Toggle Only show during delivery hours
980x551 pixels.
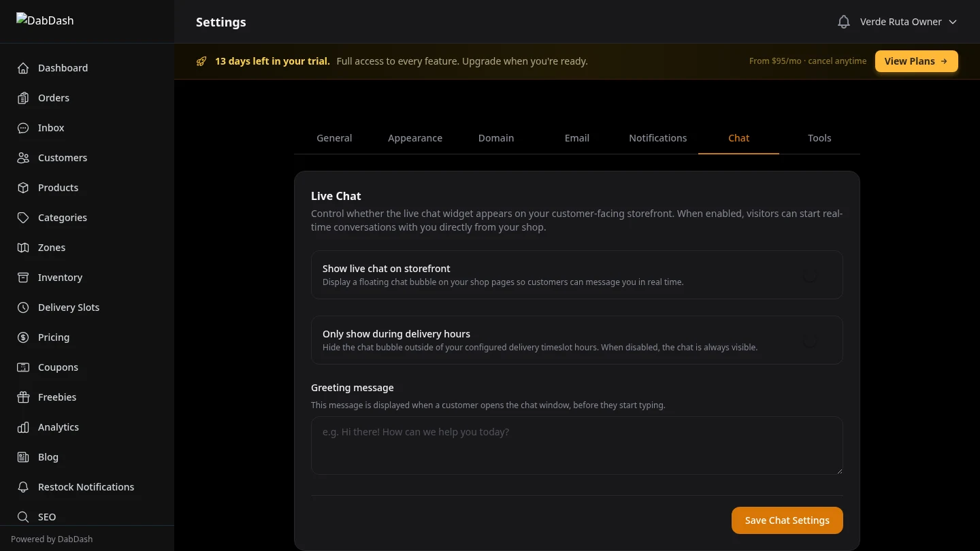click(x=810, y=340)
